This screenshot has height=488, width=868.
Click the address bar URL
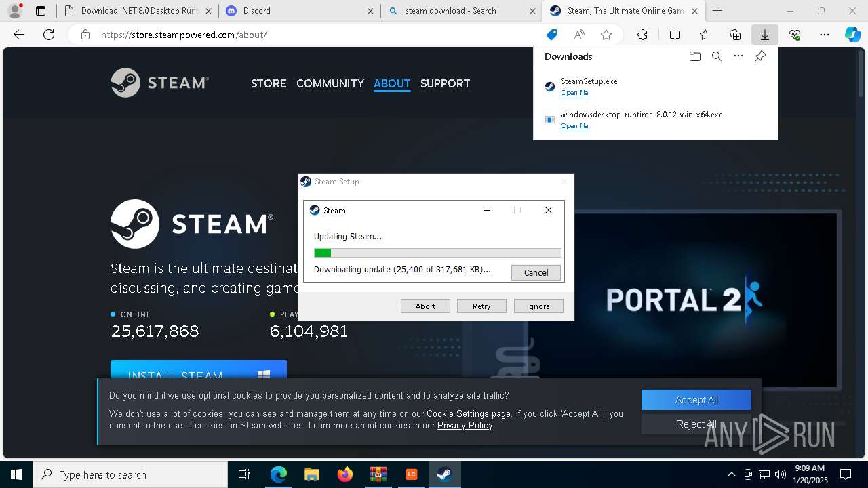click(184, 35)
